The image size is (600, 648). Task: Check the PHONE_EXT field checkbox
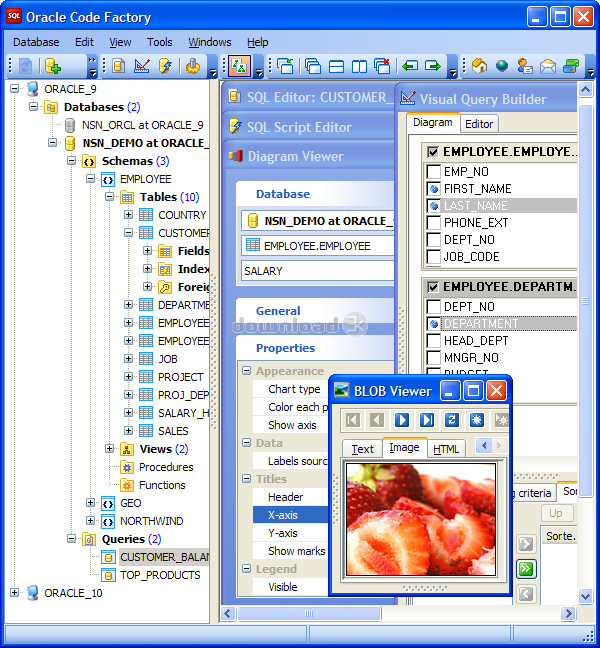[433, 222]
